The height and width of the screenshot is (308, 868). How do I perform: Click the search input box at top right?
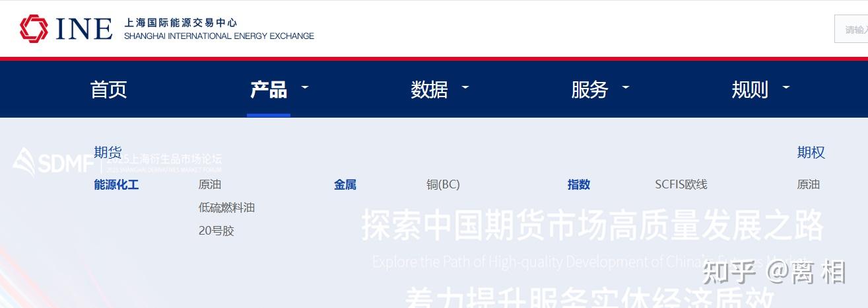click(x=851, y=29)
